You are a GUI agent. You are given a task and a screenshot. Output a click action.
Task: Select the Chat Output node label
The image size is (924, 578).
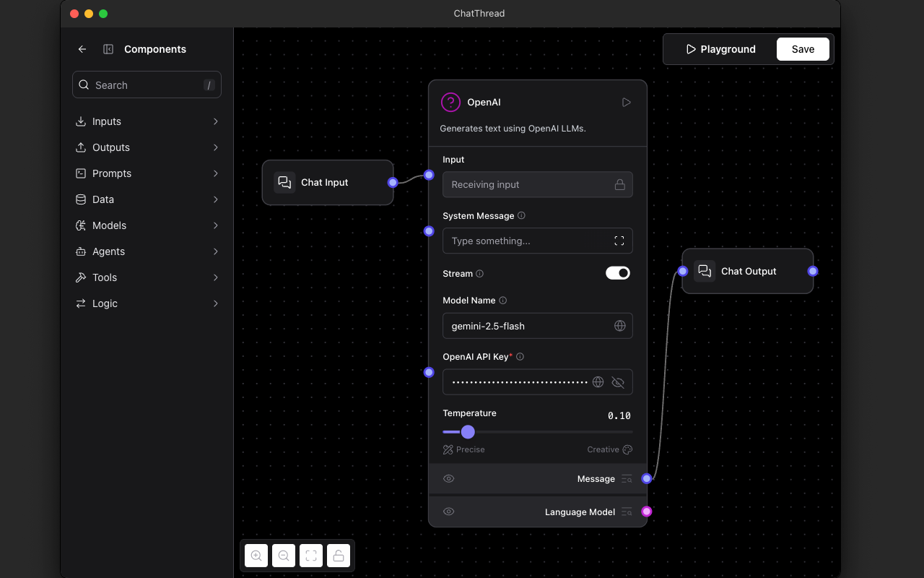(x=749, y=271)
